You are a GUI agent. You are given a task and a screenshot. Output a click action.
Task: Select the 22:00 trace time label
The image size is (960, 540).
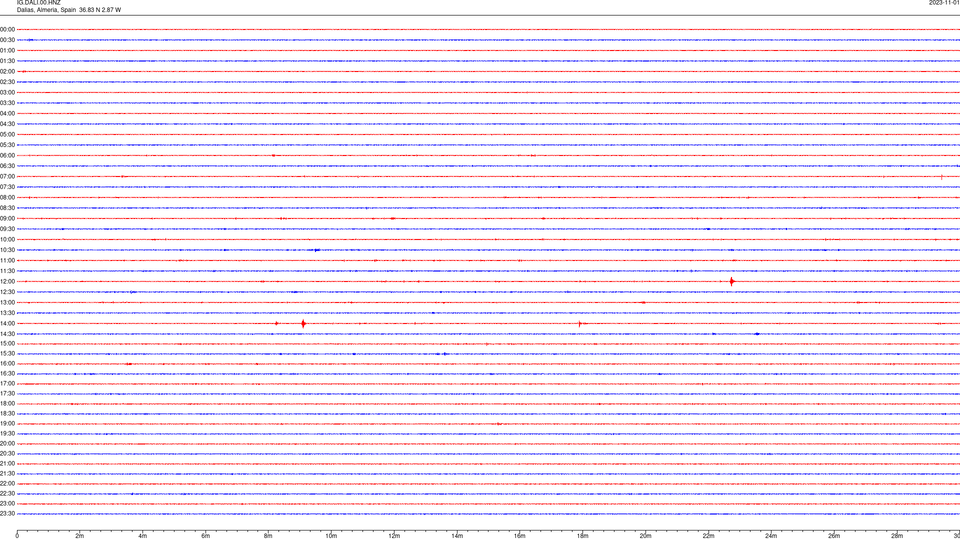tap(7, 484)
